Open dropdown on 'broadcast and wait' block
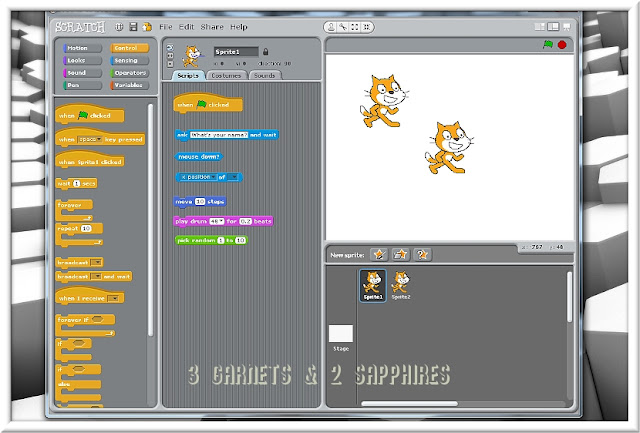640x433 pixels. [96, 276]
